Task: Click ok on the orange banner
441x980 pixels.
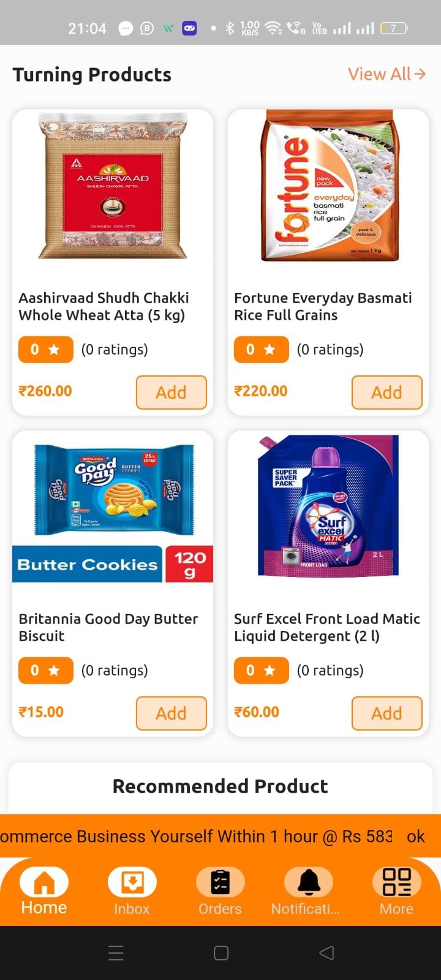Action: 416,836
